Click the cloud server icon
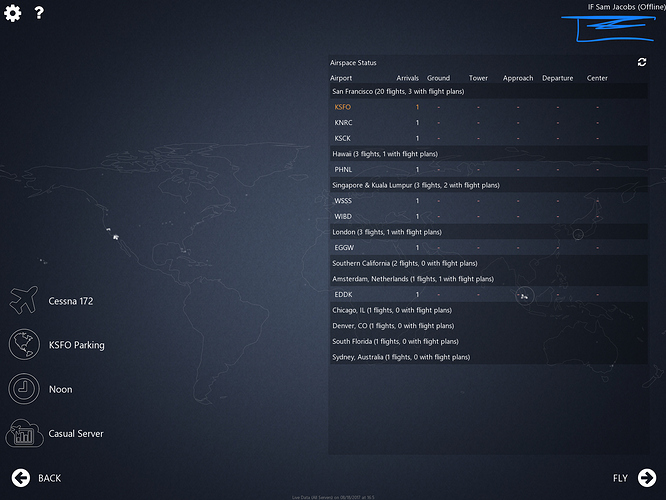 (x=24, y=433)
